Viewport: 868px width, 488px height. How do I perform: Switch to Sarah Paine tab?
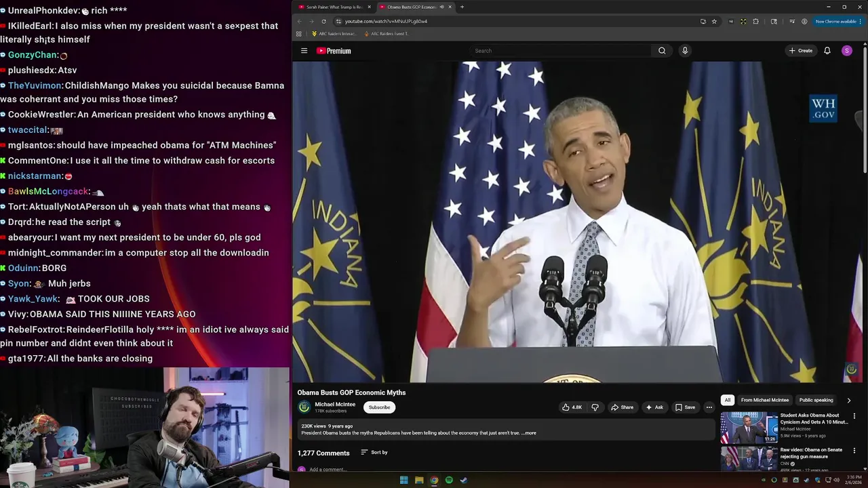pos(334,7)
